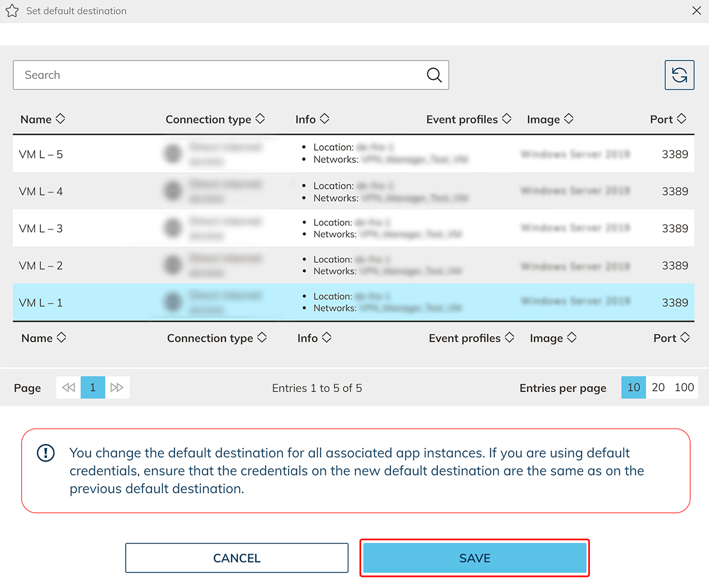
Task: Focus the Search input field
Action: click(219, 75)
